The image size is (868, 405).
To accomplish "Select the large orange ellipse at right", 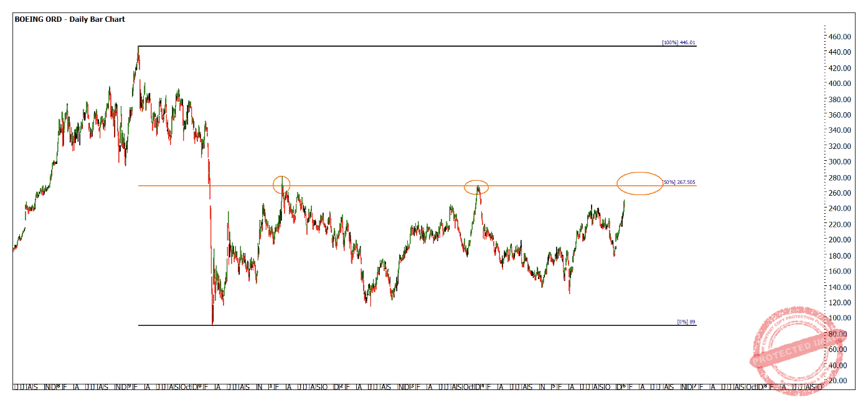I will pos(639,183).
